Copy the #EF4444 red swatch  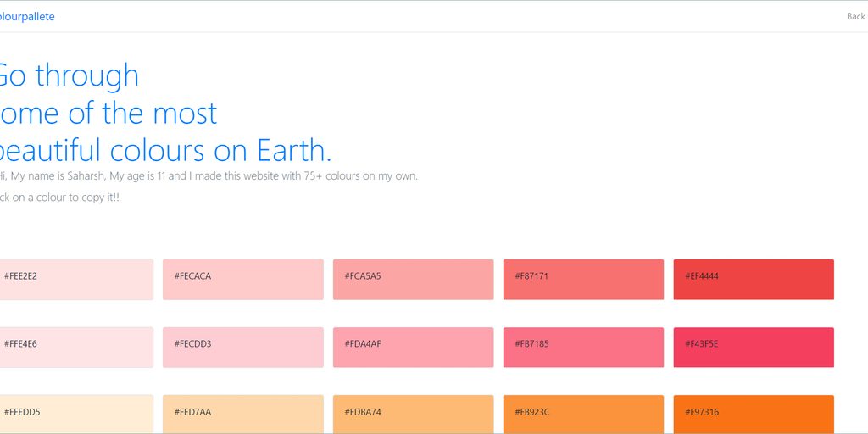click(754, 280)
